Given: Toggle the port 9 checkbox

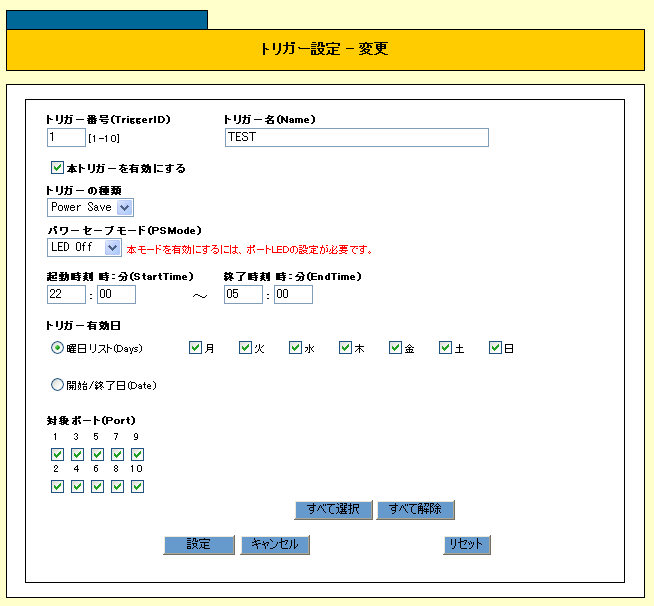Looking at the screenshot, I should [x=137, y=454].
